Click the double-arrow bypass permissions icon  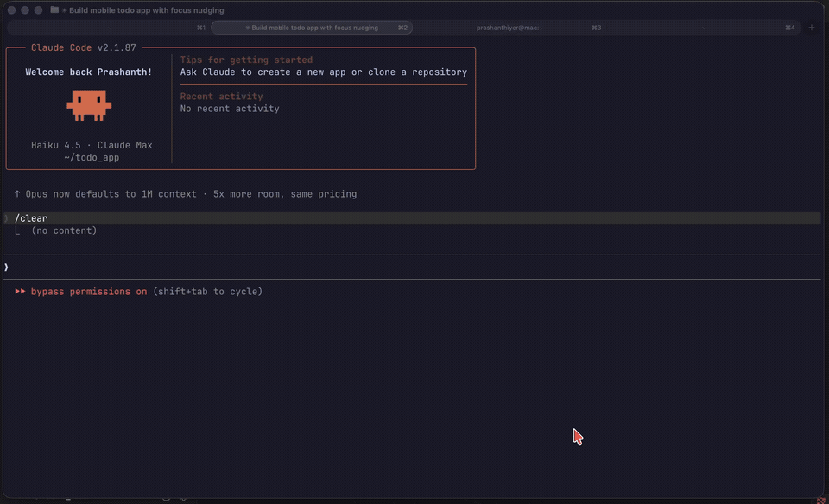pos(20,291)
